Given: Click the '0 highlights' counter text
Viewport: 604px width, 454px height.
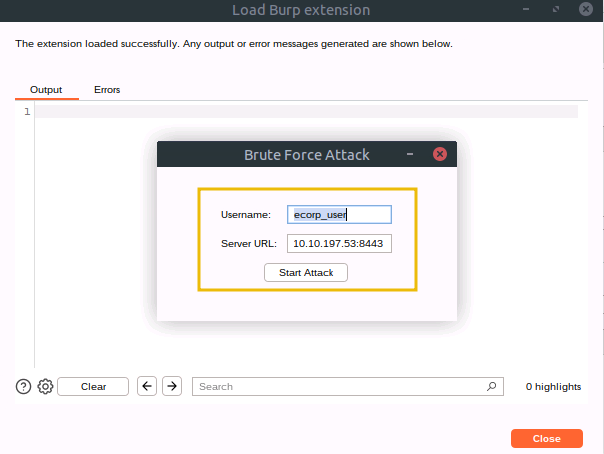Looking at the screenshot, I should pyautogui.click(x=553, y=387).
